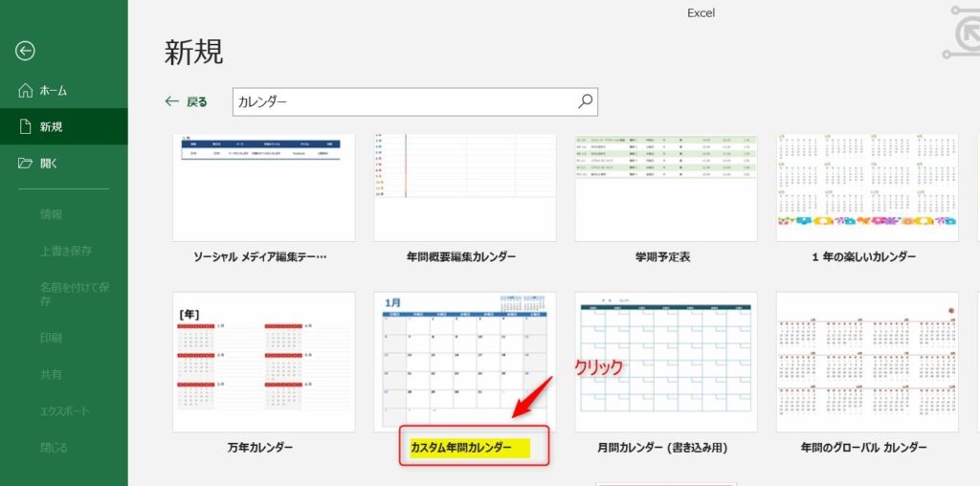Pick the 学期予定表 template thumbnail
Image resolution: width=980 pixels, height=486 pixels.
pos(665,188)
